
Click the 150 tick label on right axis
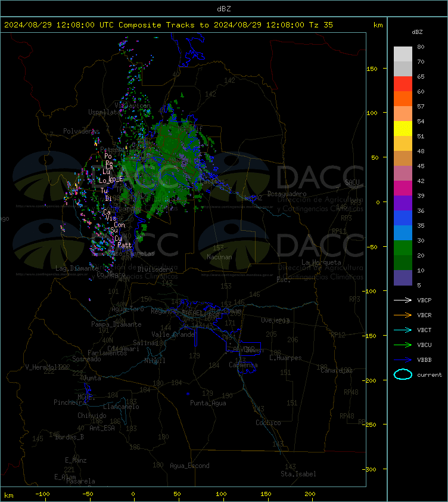pyautogui.click(x=372, y=69)
